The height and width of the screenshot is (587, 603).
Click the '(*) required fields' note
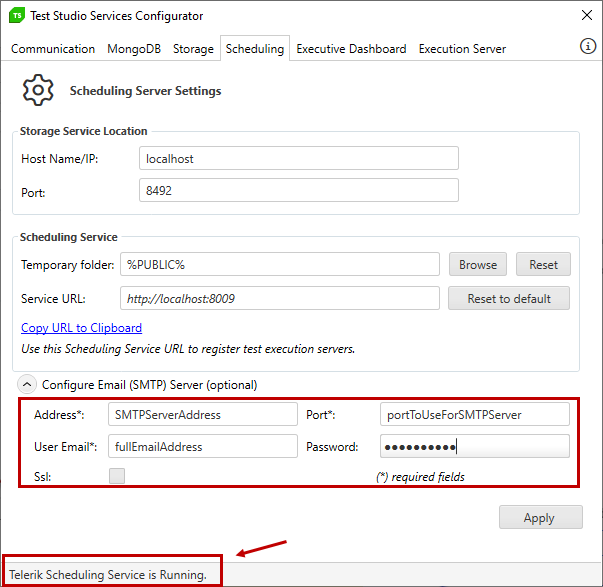pyautogui.click(x=420, y=477)
